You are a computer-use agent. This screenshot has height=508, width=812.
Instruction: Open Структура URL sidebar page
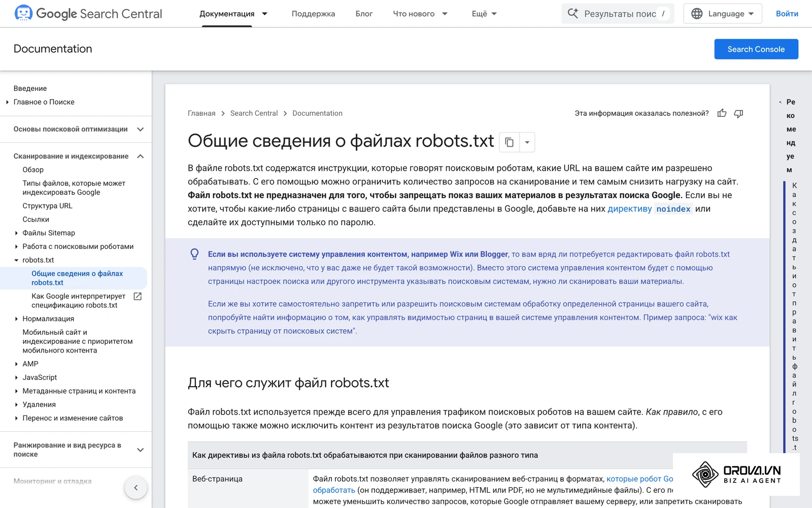(47, 206)
